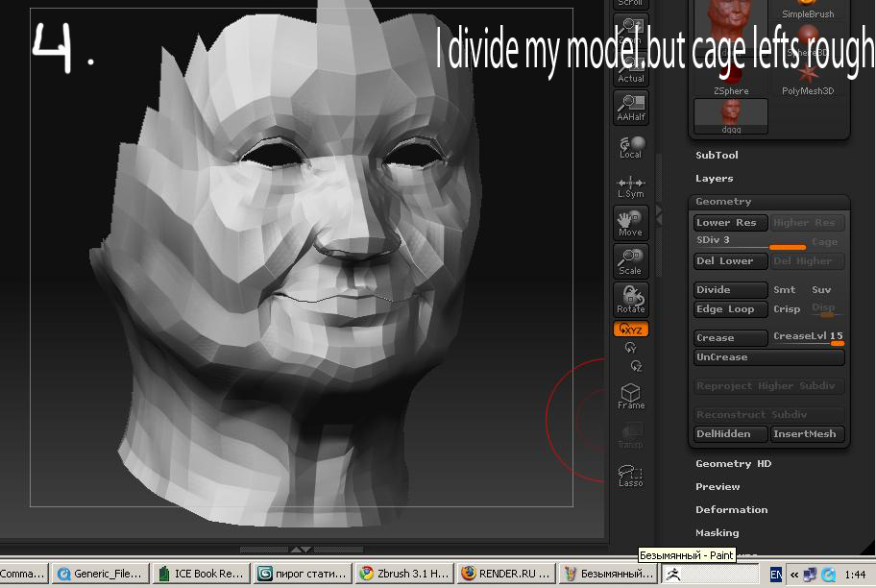Select the dggg head tool thumbnail
The width and height of the screenshot is (876, 588).
731,116
